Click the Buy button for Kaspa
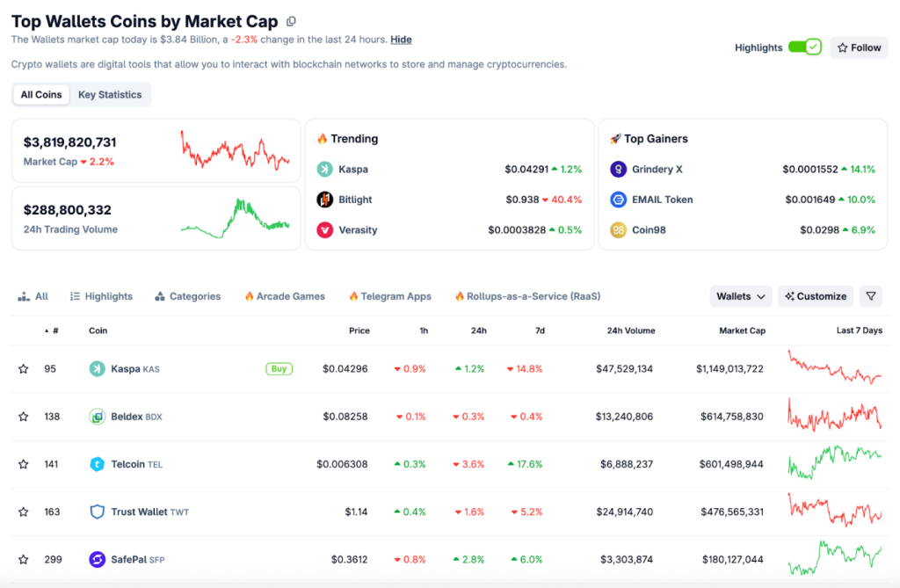900x588 pixels. pyautogui.click(x=279, y=368)
